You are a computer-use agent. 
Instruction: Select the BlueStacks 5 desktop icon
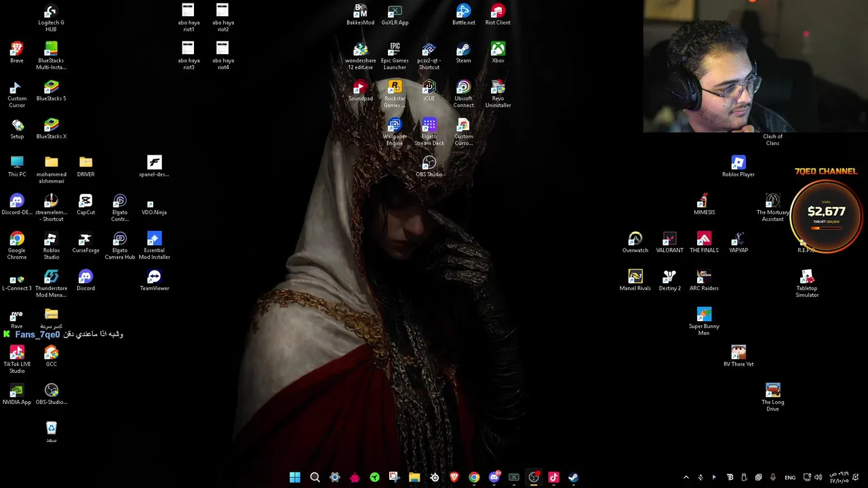51,91
